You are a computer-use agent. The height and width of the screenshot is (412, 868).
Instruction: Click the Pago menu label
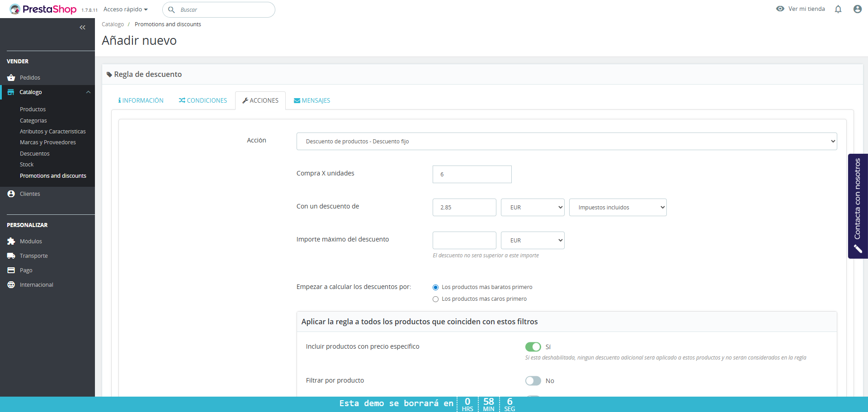[x=26, y=270]
